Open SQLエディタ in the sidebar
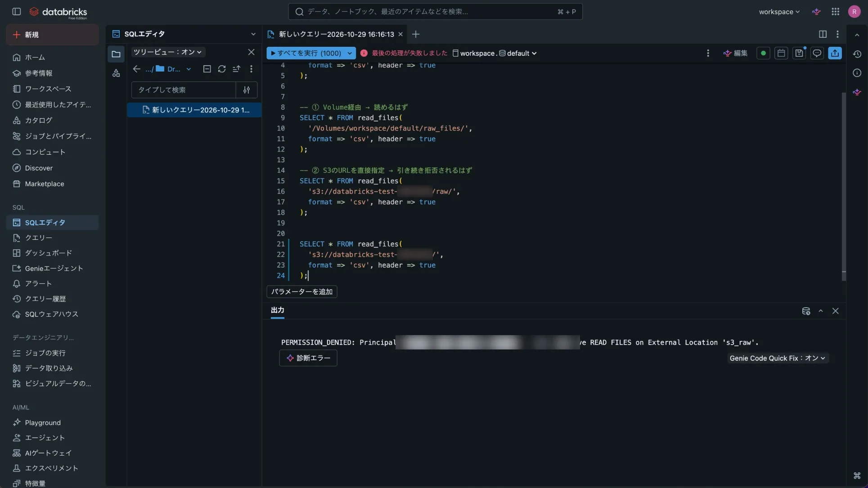 tap(53, 223)
